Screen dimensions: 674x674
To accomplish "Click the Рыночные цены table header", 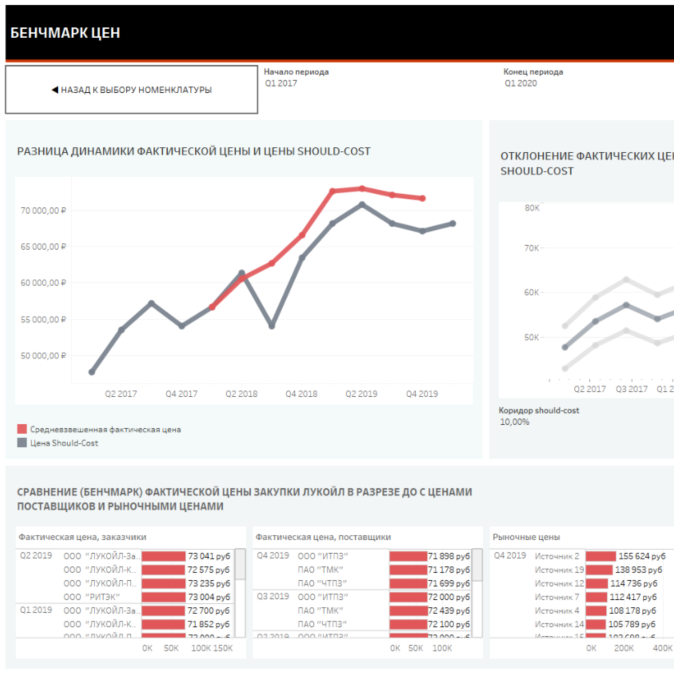I will pyautogui.click(x=526, y=537).
